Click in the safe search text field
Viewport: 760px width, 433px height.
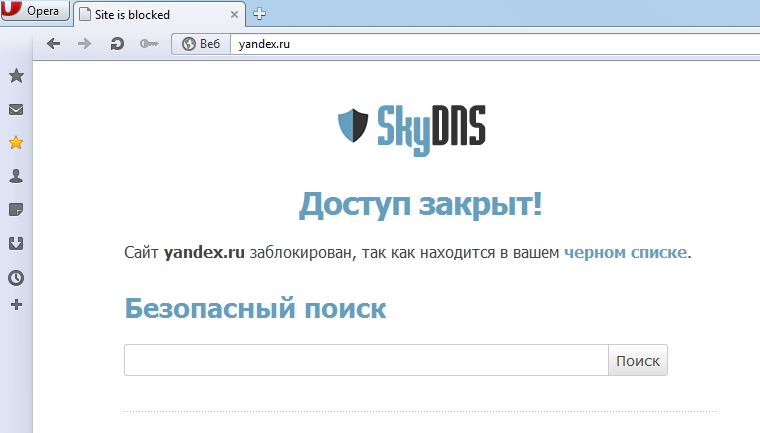366,360
